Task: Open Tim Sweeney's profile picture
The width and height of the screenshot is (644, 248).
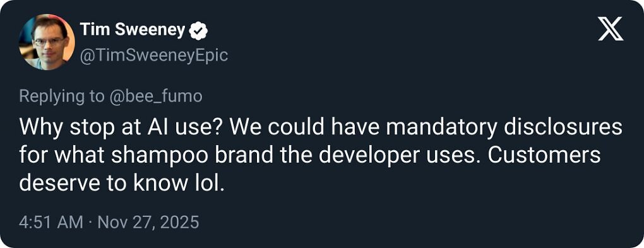Action: pyautogui.click(x=47, y=42)
